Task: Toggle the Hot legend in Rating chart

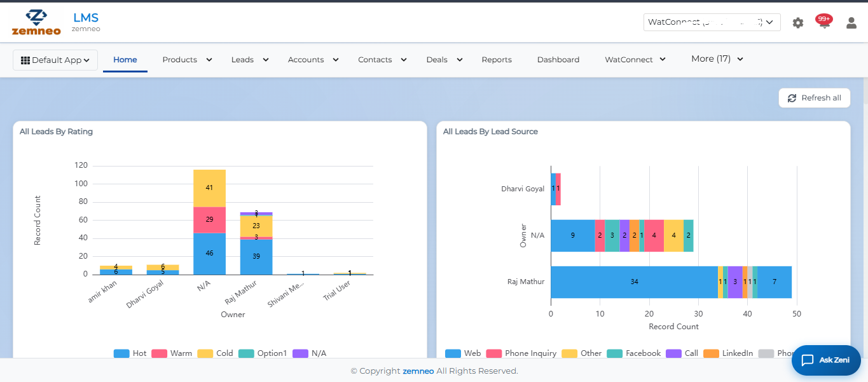Action: (130, 353)
